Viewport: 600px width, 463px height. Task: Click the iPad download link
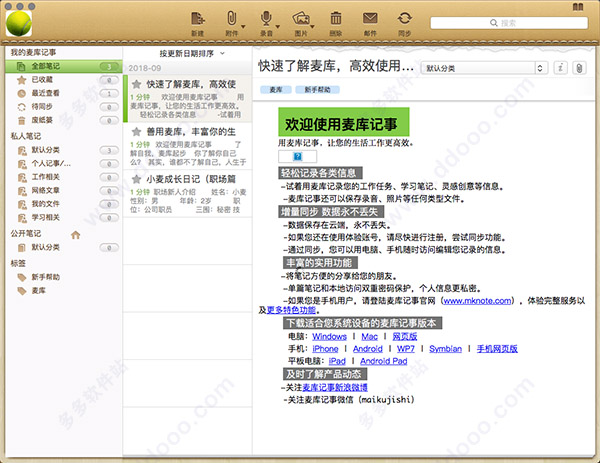(x=337, y=361)
